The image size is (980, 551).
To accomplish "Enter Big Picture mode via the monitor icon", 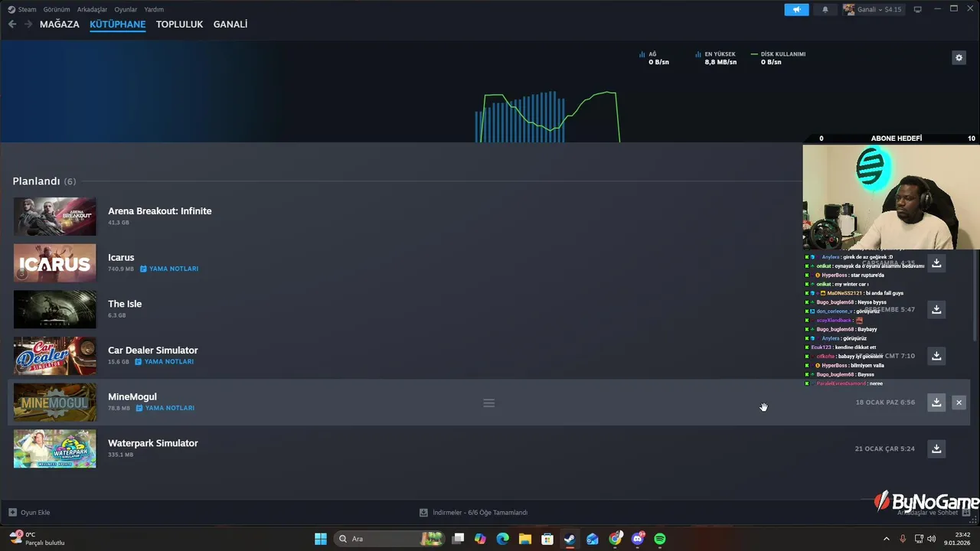I will [918, 9].
